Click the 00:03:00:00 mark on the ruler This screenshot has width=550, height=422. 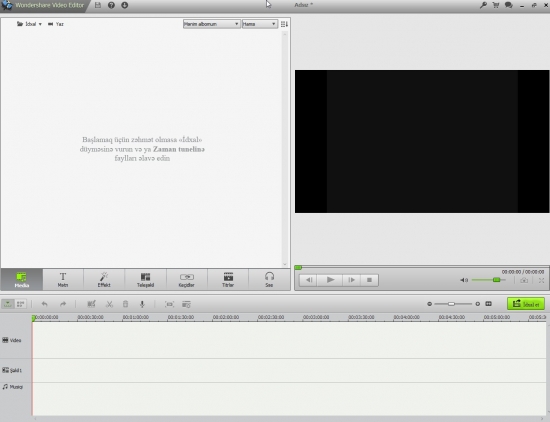point(316,317)
